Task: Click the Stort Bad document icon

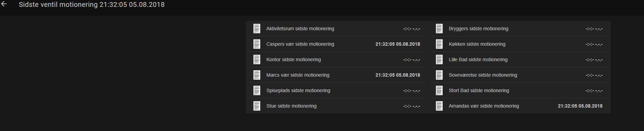Action: tap(439, 90)
